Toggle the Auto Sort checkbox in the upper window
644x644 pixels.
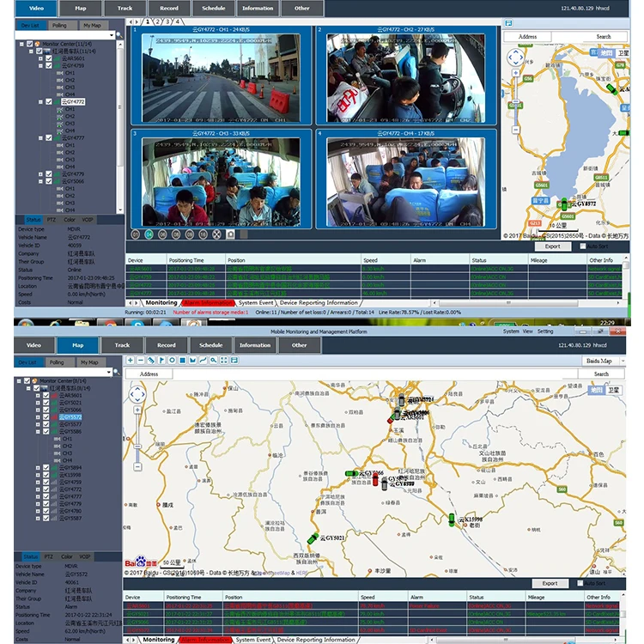[582, 246]
